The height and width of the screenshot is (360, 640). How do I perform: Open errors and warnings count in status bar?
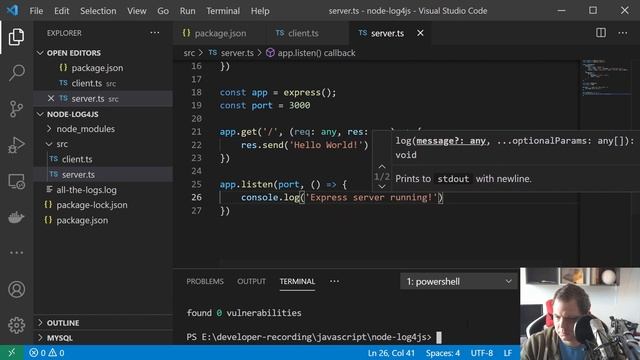pyautogui.click(x=47, y=353)
